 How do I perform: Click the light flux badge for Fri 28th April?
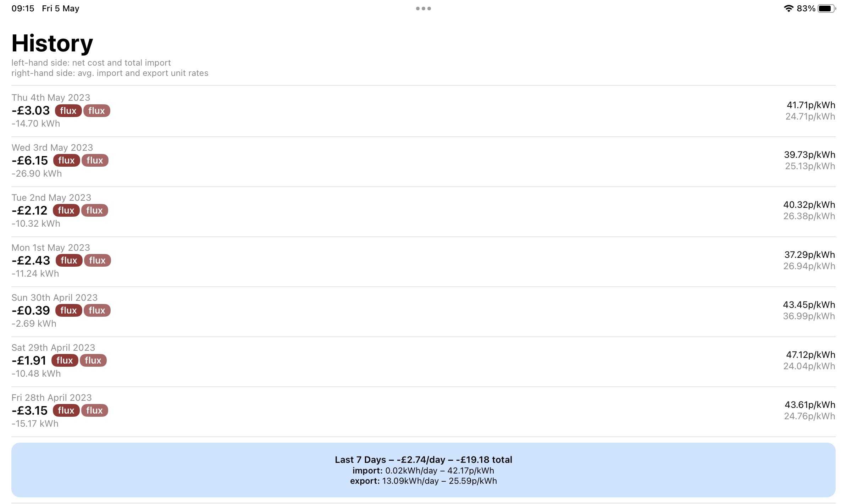pos(94,410)
